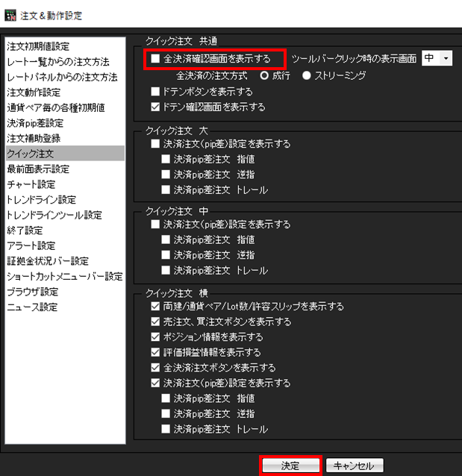Image resolution: width=462 pixels, height=476 pixels.
Task: Check 決済pip差注文 逆指 under クイック注文 大
Action: pyautogui.click(x=166, y=175)
